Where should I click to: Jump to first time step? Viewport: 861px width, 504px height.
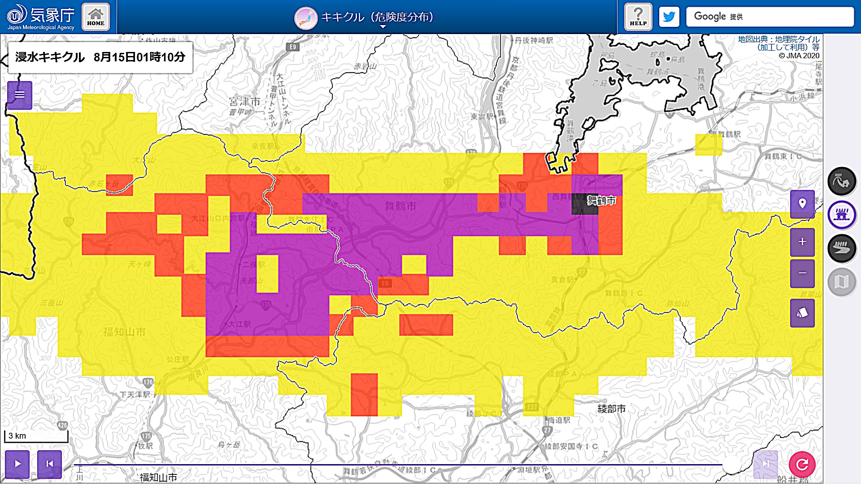pos(50,464)
